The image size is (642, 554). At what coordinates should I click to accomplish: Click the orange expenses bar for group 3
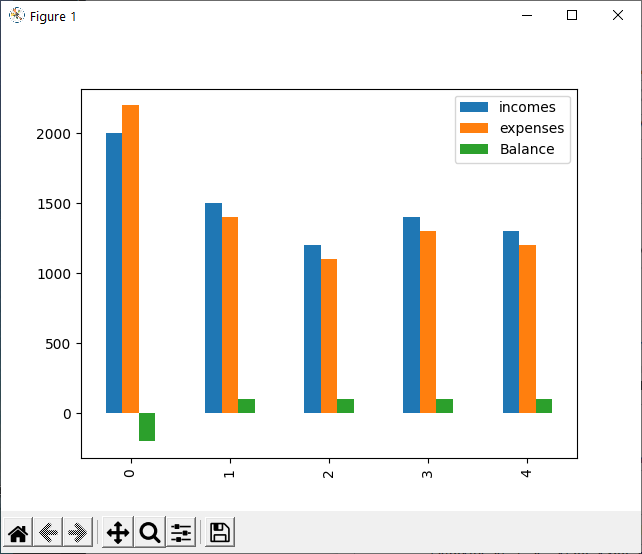click(428, 322)
